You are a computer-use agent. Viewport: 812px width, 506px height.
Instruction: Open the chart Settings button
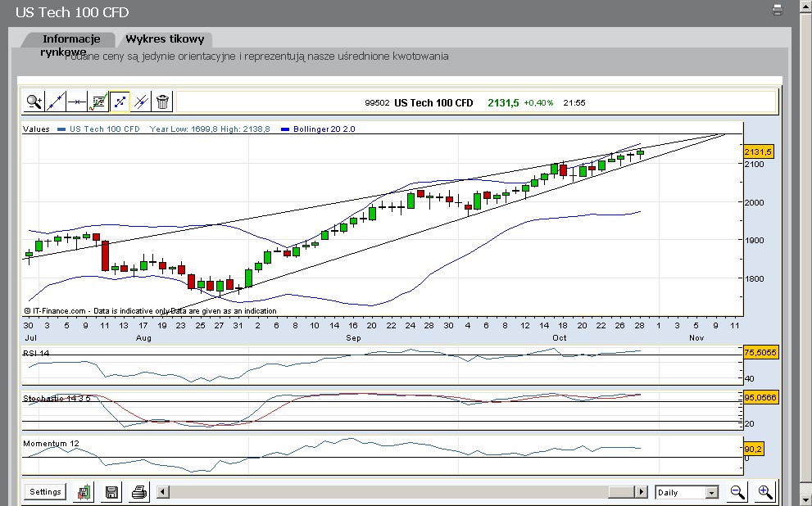45,492
